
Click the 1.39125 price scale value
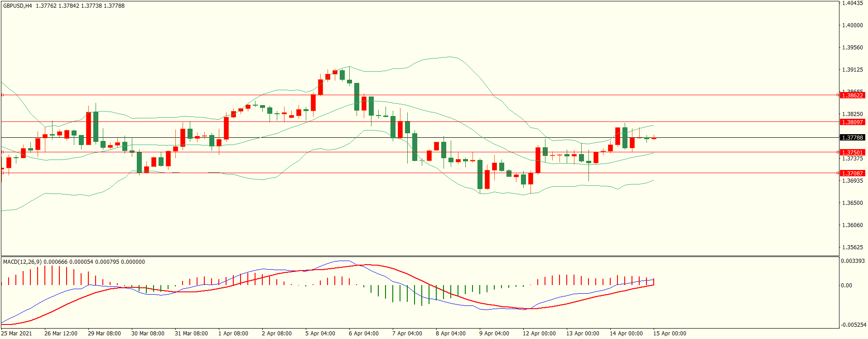click(x=852, y=70)
